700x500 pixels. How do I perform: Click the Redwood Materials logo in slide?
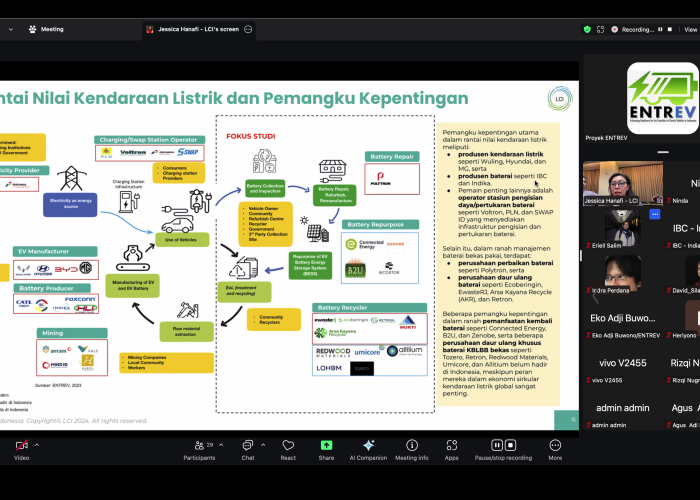333,352
